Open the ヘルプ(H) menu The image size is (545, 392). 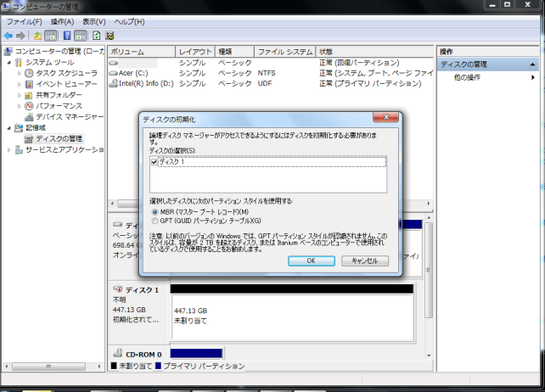click(x=129, y=21)
